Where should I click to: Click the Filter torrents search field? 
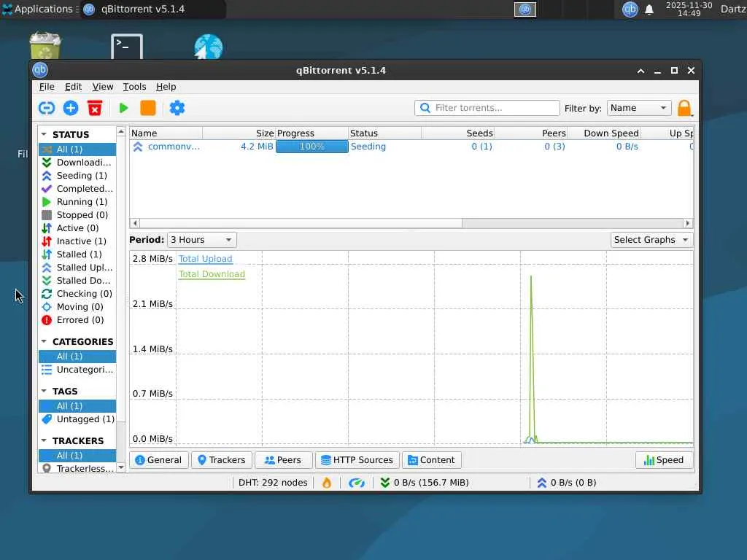click(x=487, y=108)
